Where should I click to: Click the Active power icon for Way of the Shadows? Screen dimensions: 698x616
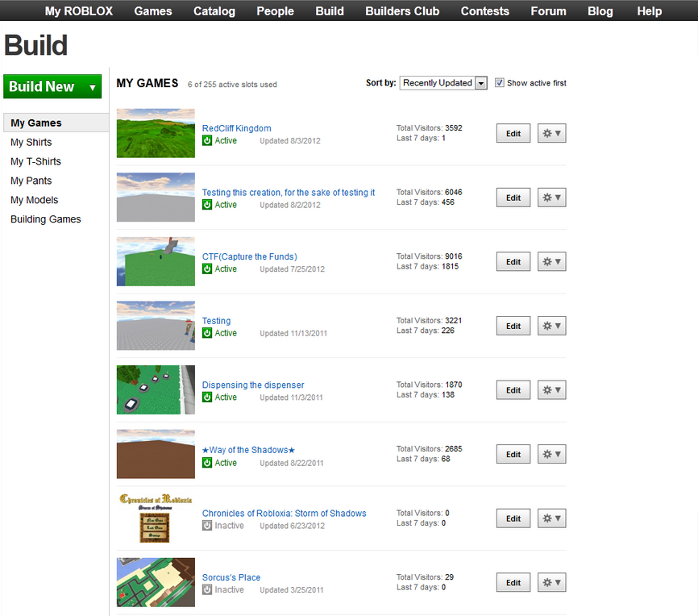(x=207, y=464)
